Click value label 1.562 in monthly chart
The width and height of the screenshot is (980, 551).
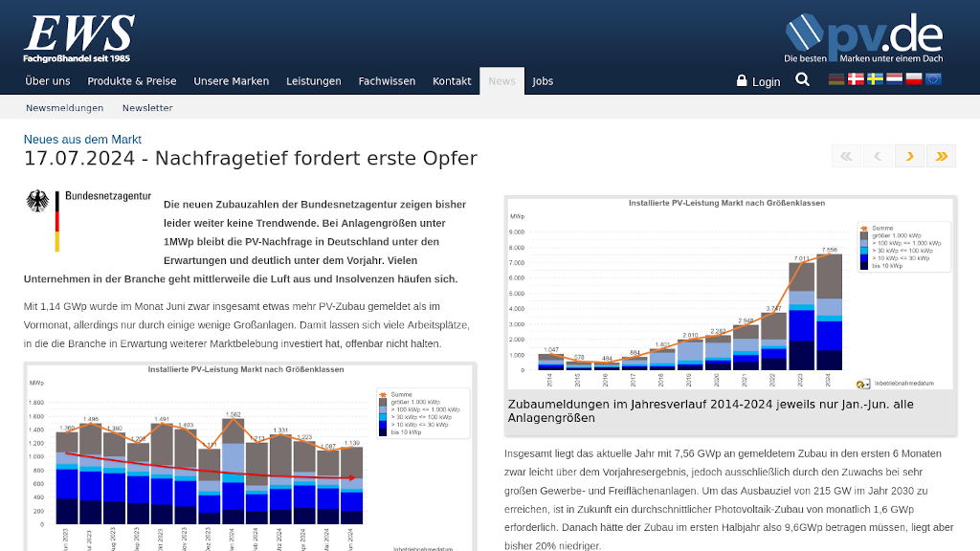[234, 414]
